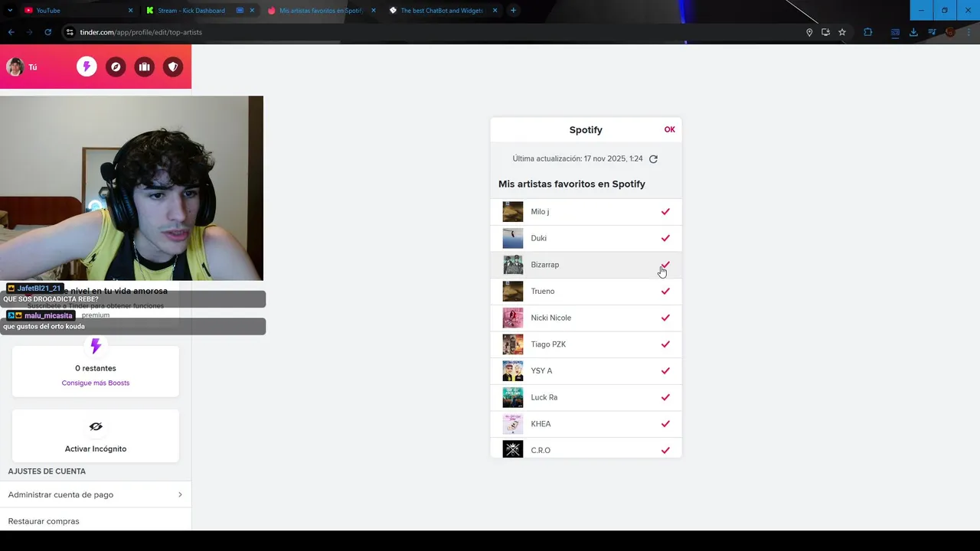Refresh the Spotify last update icon
Screen dimensions: 980x551
(x=653, y=159)
